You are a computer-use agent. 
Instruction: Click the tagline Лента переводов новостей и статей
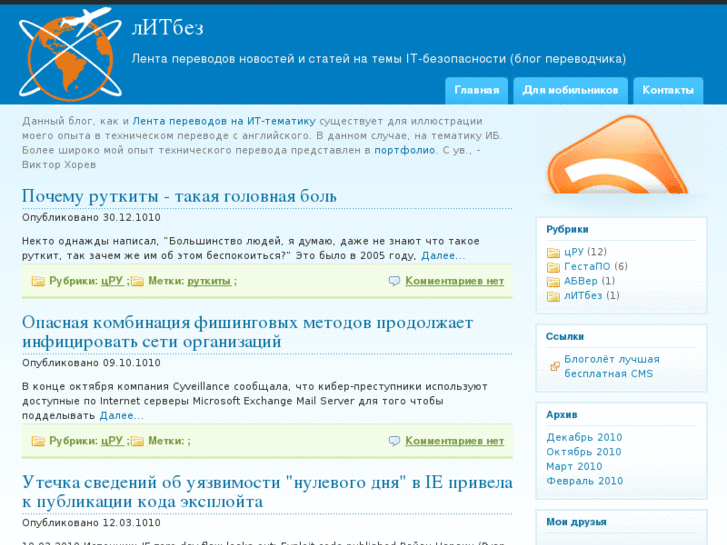379,59
